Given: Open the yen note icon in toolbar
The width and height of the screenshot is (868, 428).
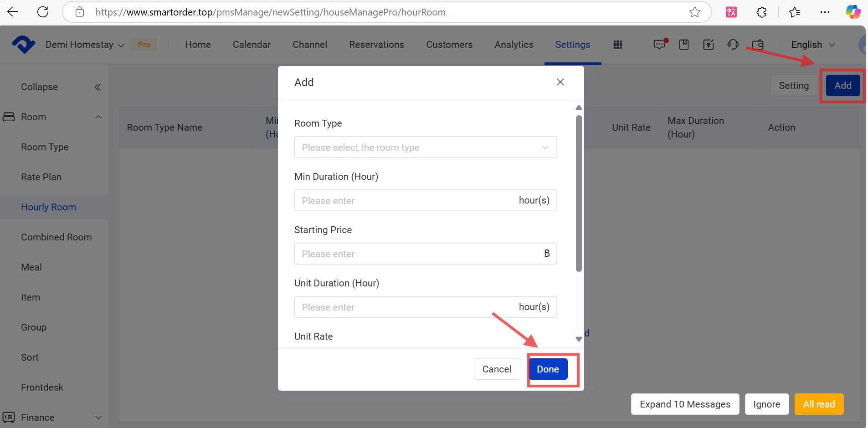Looking at the screenshot, I should pyautogui.click(x=708, y=45).
